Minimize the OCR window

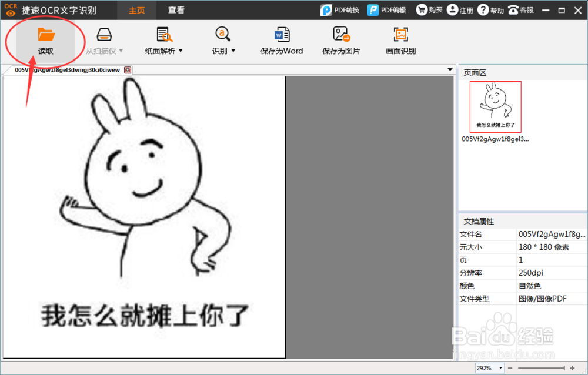pos(546,11)
